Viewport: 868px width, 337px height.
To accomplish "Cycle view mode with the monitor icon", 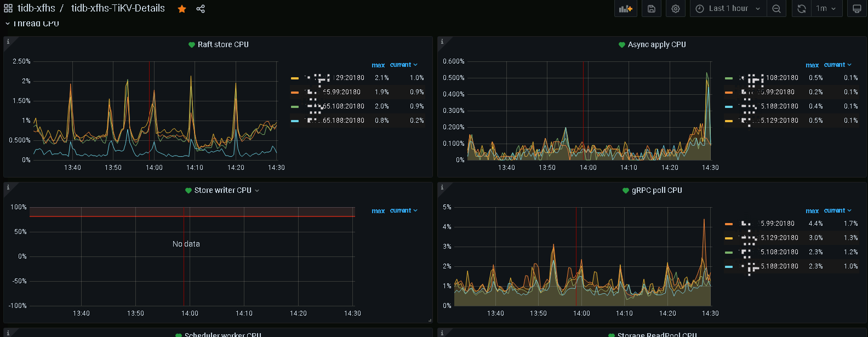I will pos(857,9).
